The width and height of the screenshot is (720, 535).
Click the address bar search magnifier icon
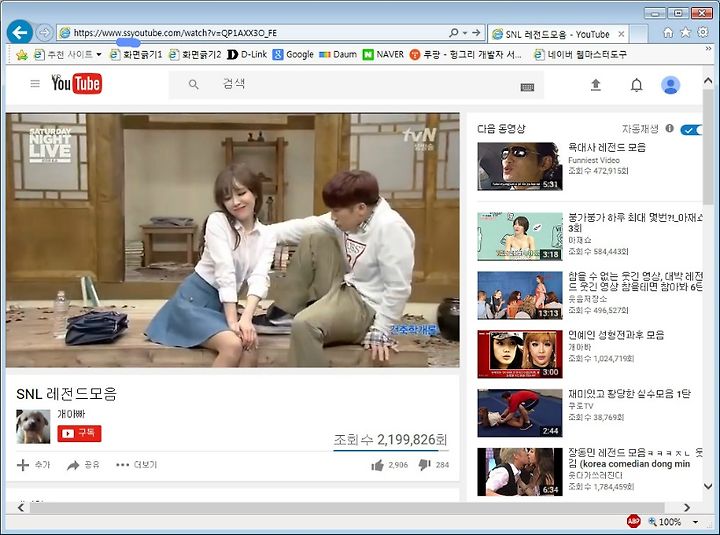click(x=453, y=33)
